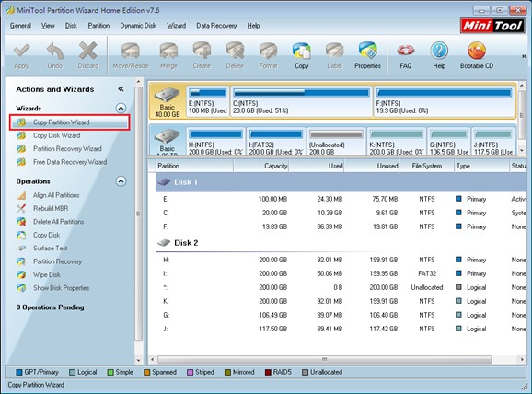Screen dimensions: 532x394
Task: Click the Undo arrow toolbar icon
Action: (54, 55)
